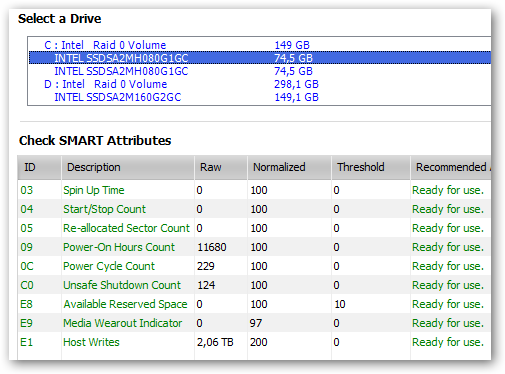The width and height of the screenshot is (505, 374).
Task: Click the Available Reserved Space attribute
Action: [x=125, y=304]
